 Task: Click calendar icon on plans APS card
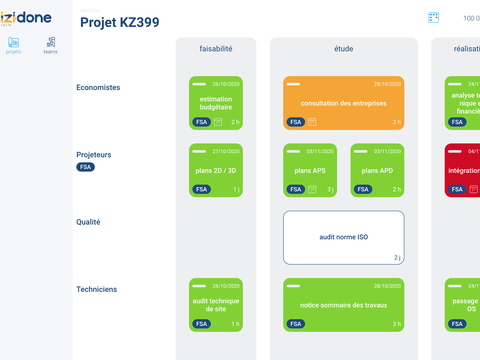point(312,189)
